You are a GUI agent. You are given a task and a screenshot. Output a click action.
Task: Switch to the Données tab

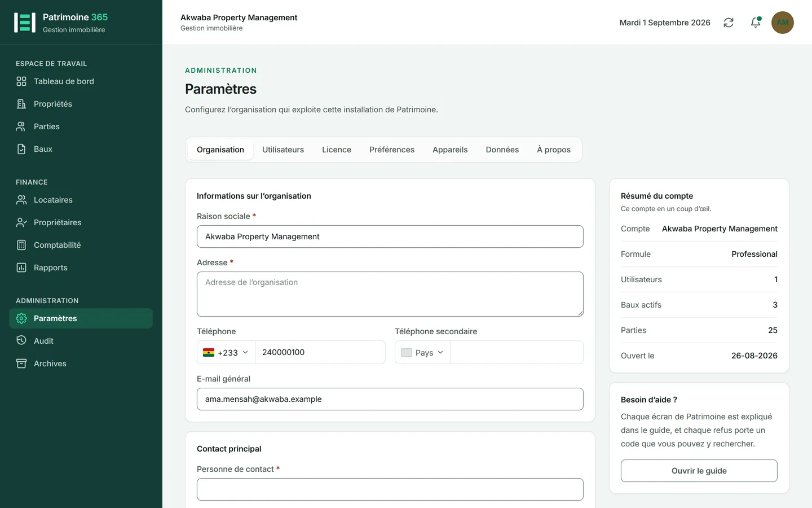[502, 150]
